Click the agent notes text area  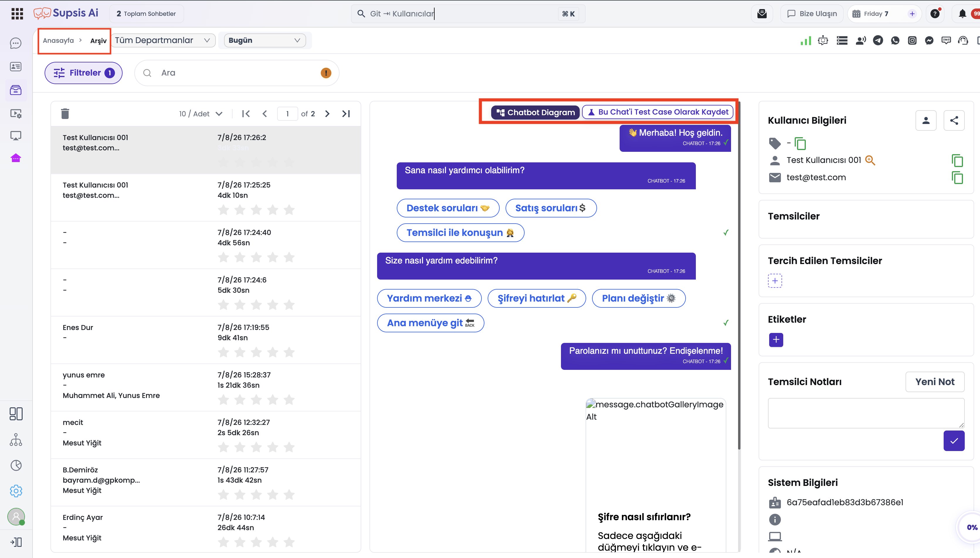866,413
